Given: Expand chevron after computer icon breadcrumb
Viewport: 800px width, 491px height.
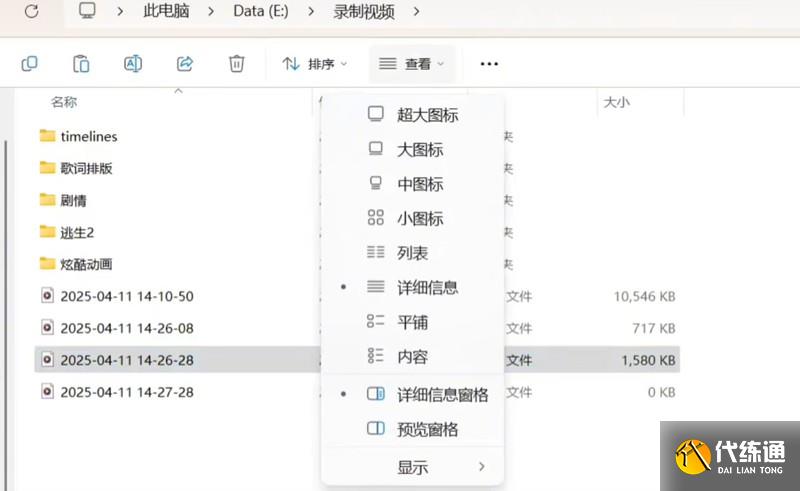Looking at the screenshot, I should (x=120, y=11).
